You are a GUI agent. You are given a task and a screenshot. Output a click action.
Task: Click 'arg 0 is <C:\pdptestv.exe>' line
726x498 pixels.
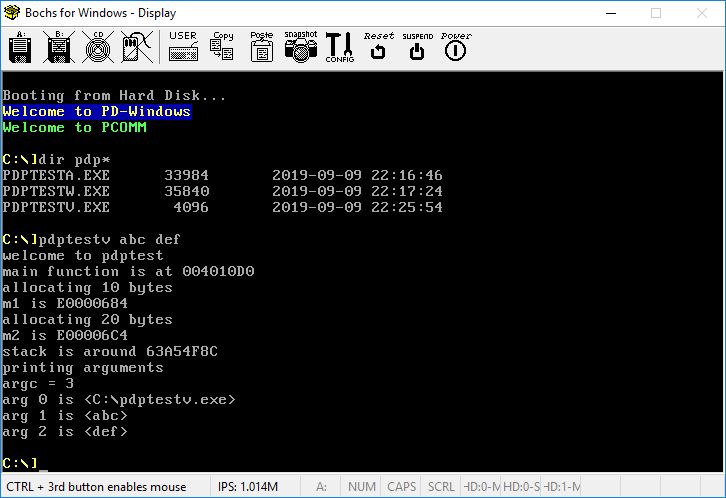(119, 399)
